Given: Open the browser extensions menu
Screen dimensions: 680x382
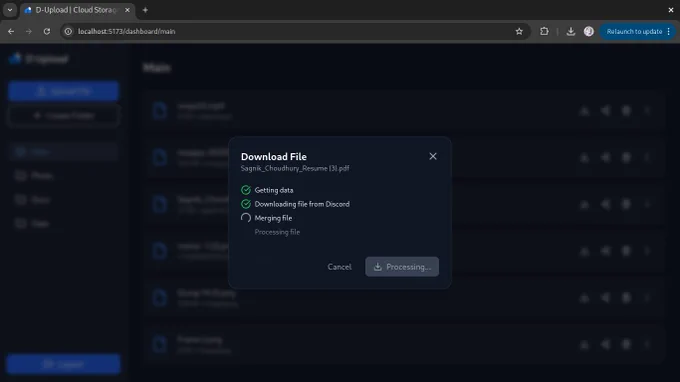Looking at the screenshot, I should coord(544,31).
